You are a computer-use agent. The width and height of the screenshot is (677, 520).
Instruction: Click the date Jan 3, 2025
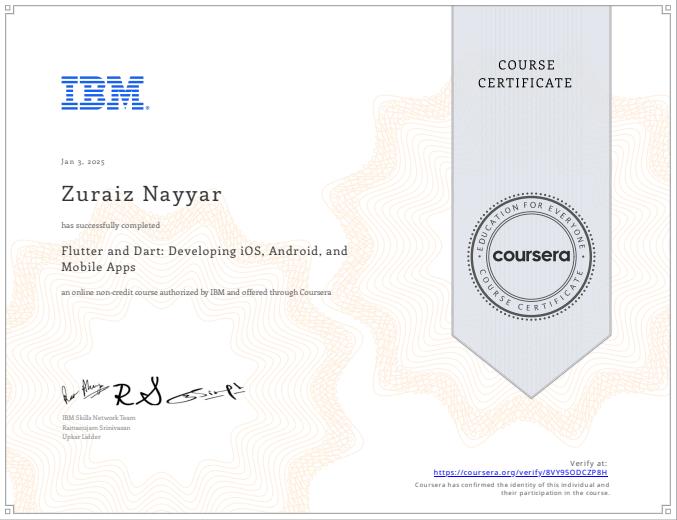pyautogui.click(x=83, y=161)
